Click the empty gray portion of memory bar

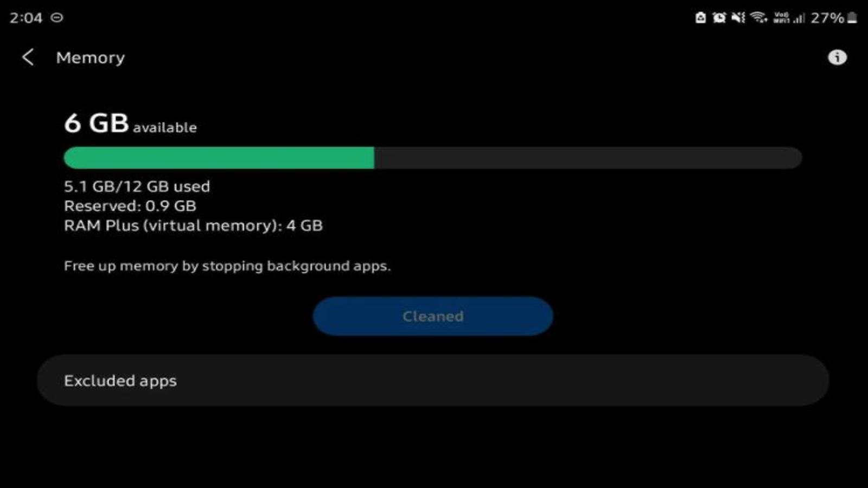[588, 158]
